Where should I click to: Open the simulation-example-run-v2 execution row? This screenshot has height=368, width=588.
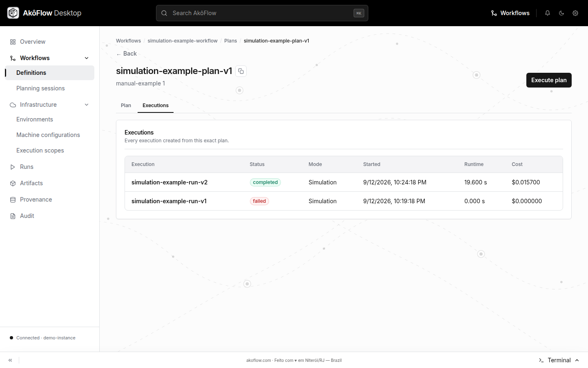tap(344, 182)
